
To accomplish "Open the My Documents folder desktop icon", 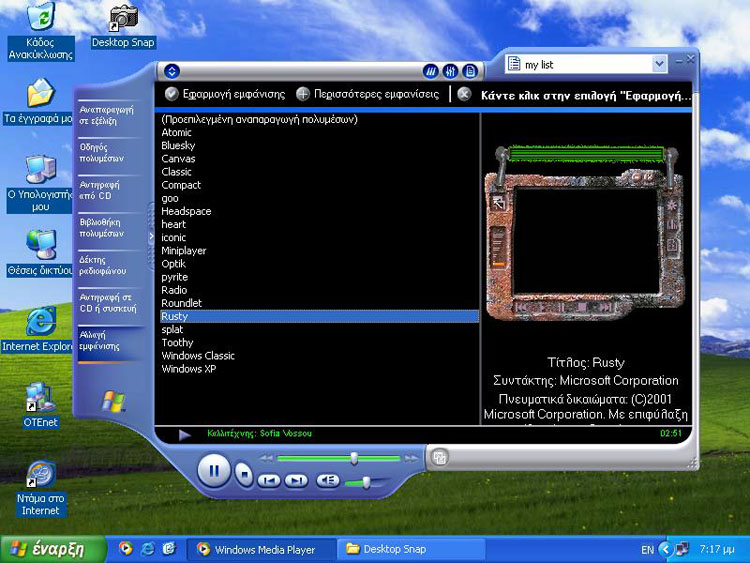I will [38, 101].
